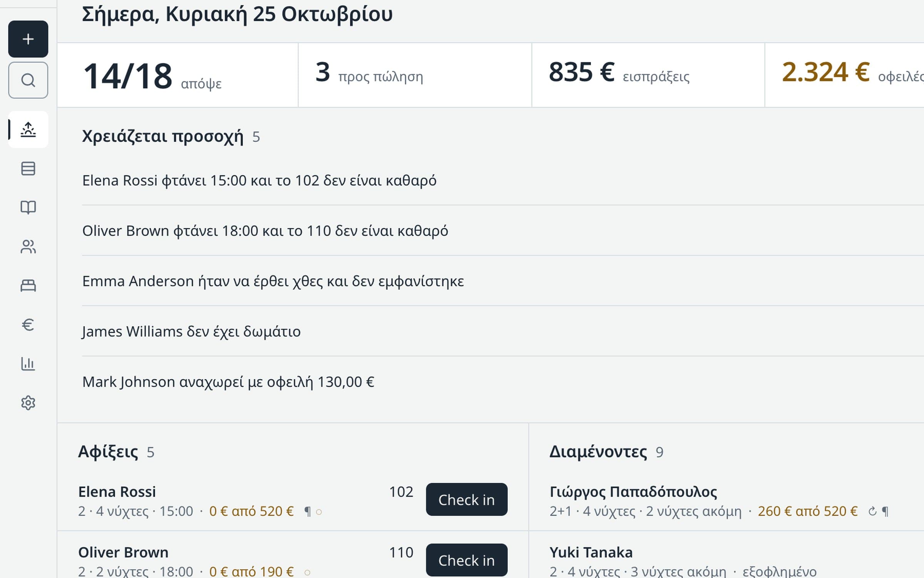Click '0 € από 190 €' balance
This screenshot has height=578, width=924.
(x=251, y=571)
